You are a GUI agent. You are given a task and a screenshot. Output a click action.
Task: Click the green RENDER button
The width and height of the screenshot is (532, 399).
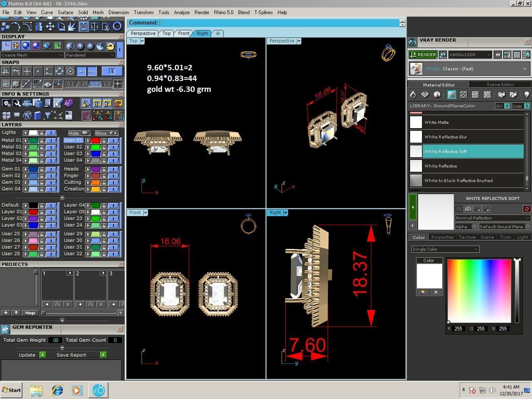[423, 54]
